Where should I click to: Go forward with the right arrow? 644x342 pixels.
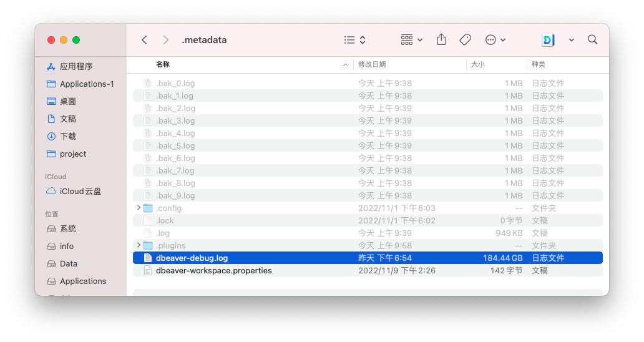pyautogui.click(x=165, y=40)
